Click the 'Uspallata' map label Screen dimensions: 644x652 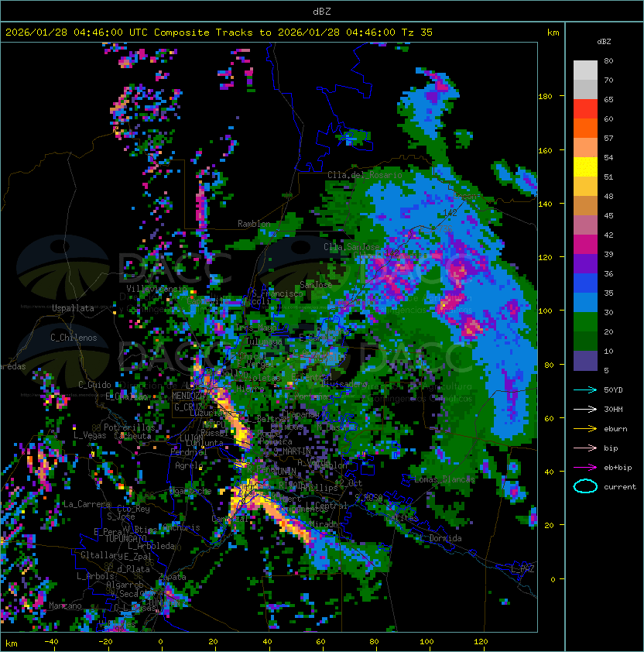coord(73,308)
